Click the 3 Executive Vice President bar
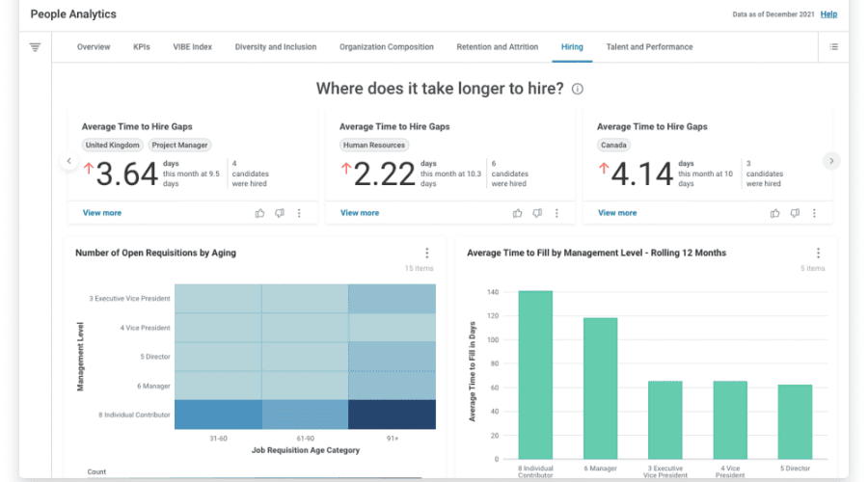This screenshot has width=868, height=482. [x=665, y=420]
